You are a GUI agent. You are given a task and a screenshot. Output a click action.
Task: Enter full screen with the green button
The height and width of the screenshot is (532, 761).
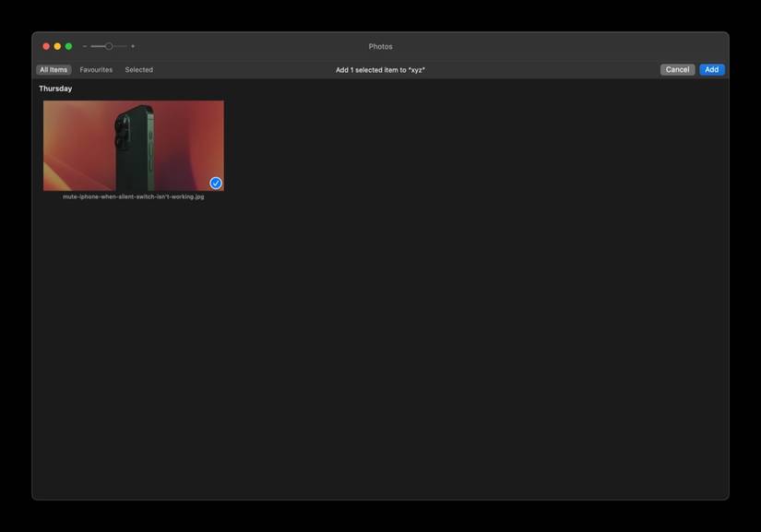pyautogui.click(x=67, y=44)
